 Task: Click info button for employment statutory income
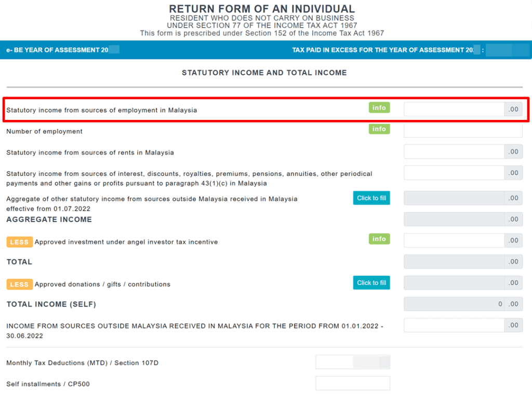coord(379,108)
